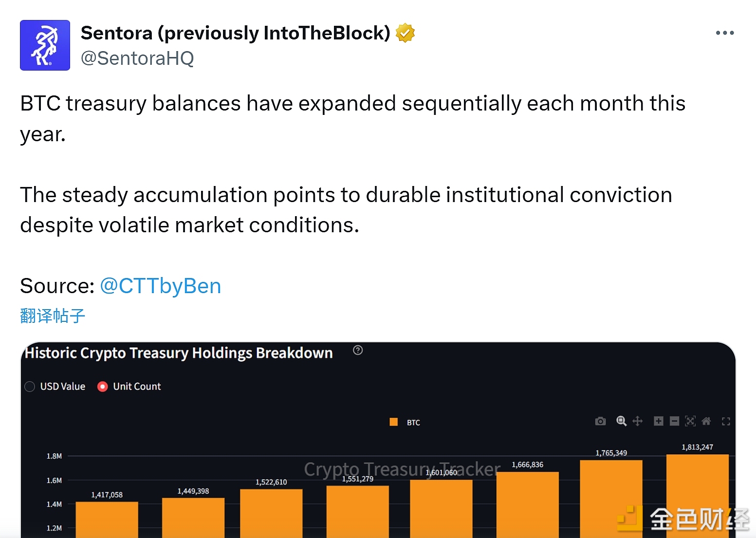
Task: Zoom in using the chart plus icon
Action: click(659, 421)
